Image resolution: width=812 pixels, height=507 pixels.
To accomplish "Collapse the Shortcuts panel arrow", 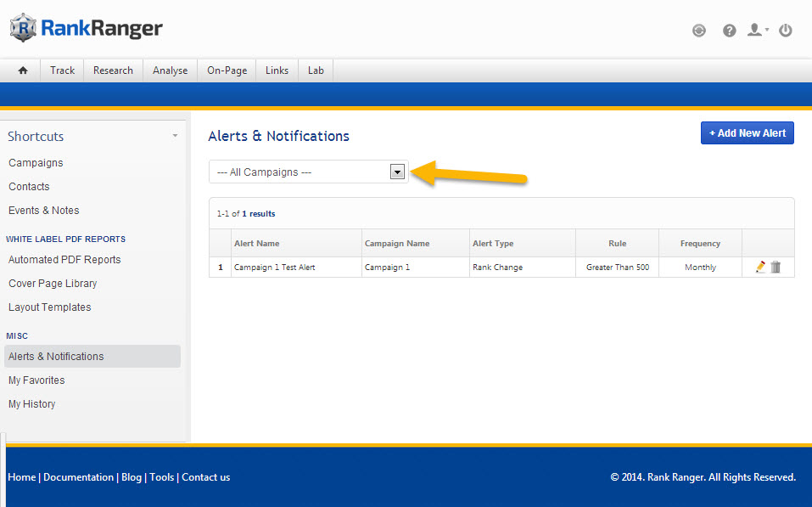I will [175, 136].
